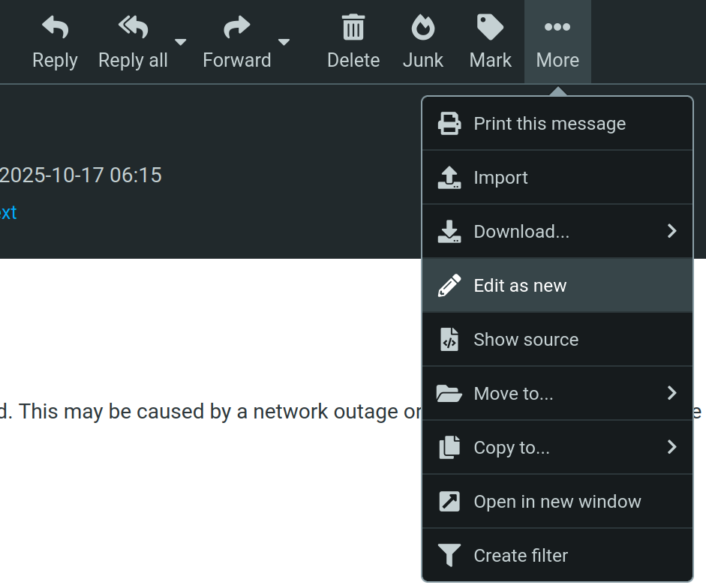Expand Forward options dropdown arrow
706x588 pixels.
[284, 41]
